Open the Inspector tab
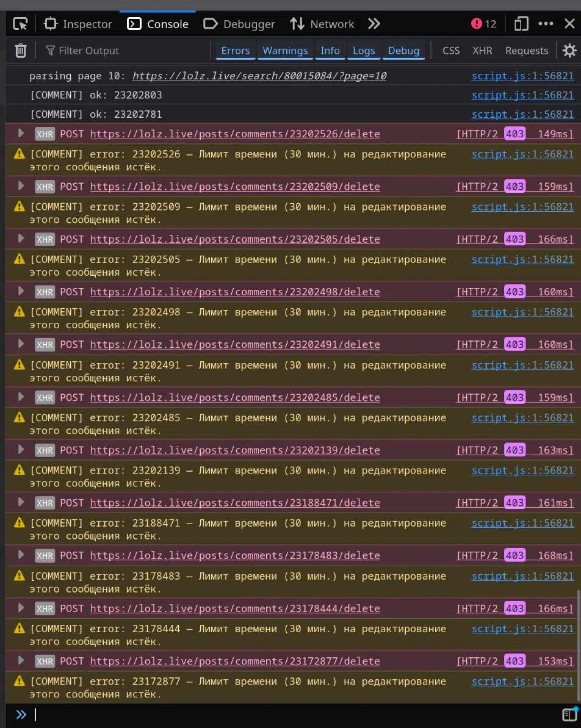The image size is (581, 728). point(78,24)
